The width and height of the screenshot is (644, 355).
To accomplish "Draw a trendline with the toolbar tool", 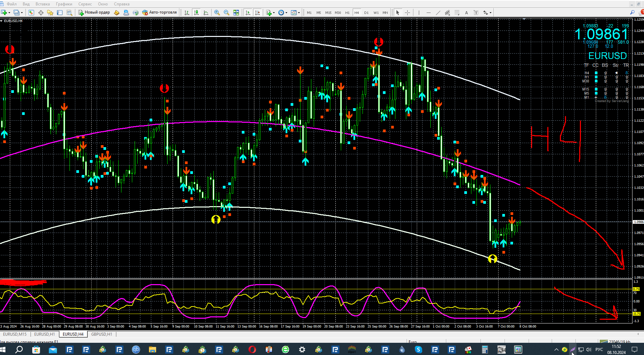I will pos(438,13).
